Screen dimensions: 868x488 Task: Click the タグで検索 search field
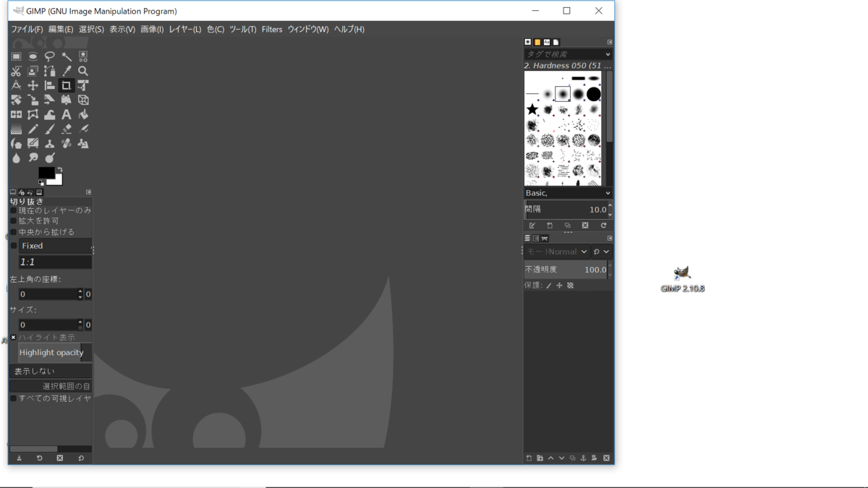[x=564, y=54]
